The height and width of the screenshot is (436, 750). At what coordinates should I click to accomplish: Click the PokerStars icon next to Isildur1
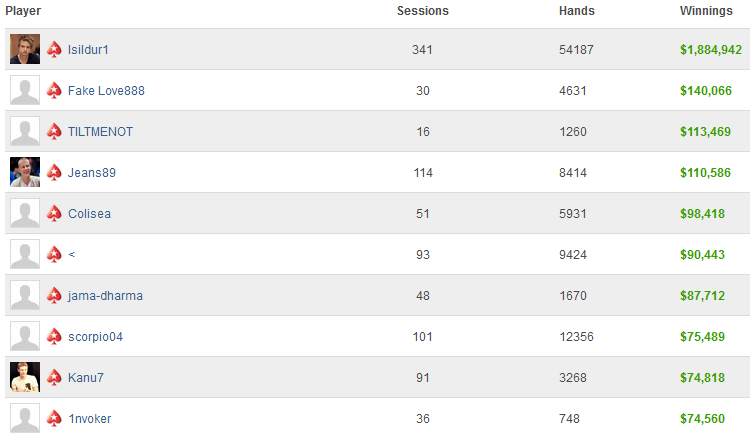pos(54,49)
